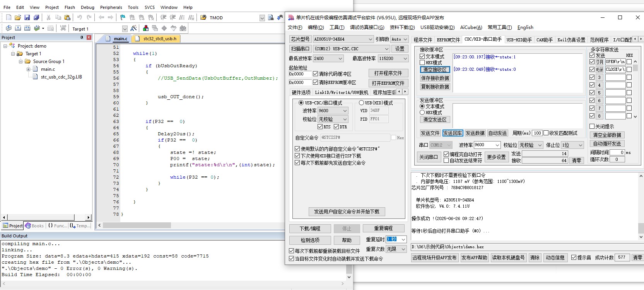Open the Peripherals menu in Keil
Image resolution: width=644 pixels, height=290 pixels.
pyautogui.click(x=111, y=7)
